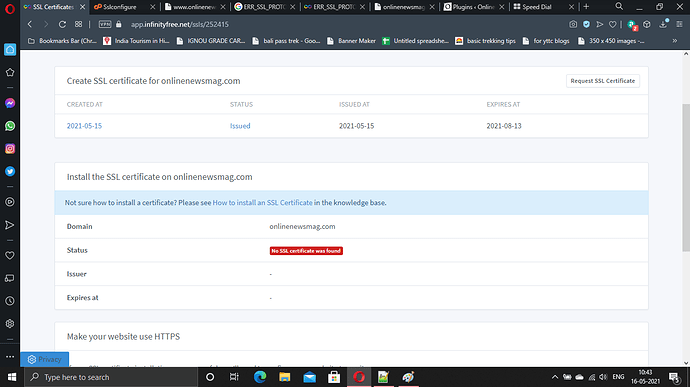690x387 pixels.
Task: Open a new tab with plus
Action: [x=586, y=7]
